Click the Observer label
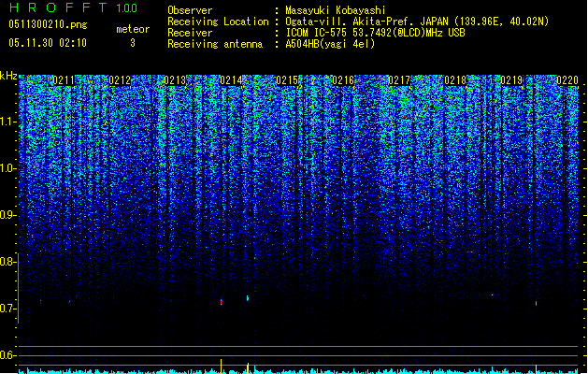The image size is (588, 374). click(190, 10)
